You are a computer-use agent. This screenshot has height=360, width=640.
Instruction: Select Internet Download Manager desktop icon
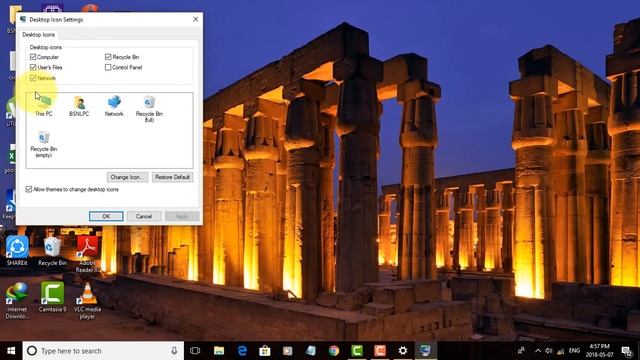click(x=17, y=300)
